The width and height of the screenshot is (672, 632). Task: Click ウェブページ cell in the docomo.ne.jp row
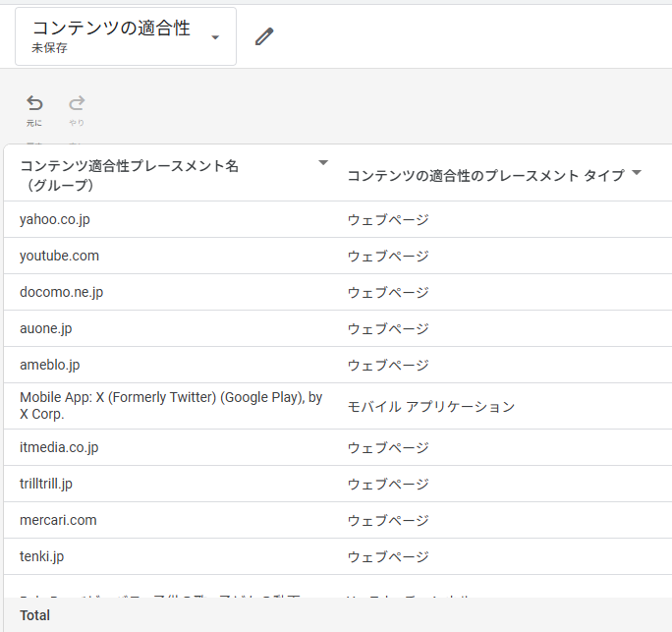[x=388, y=293]
